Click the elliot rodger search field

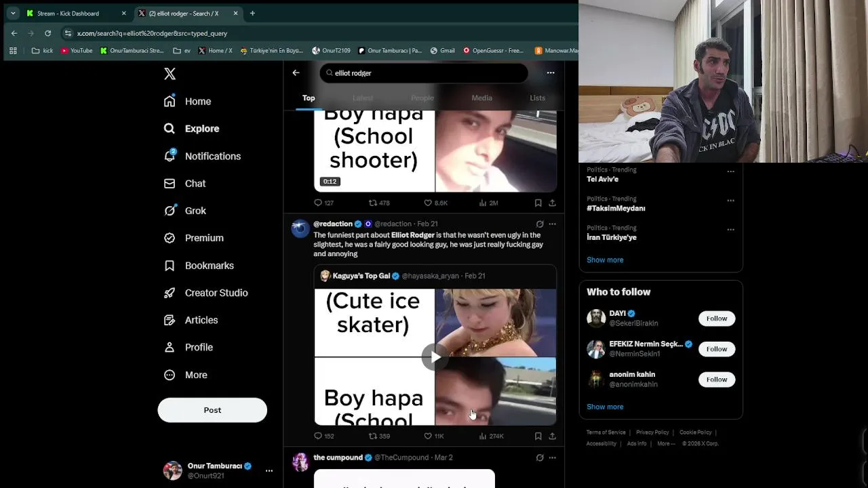pos(424,73)
